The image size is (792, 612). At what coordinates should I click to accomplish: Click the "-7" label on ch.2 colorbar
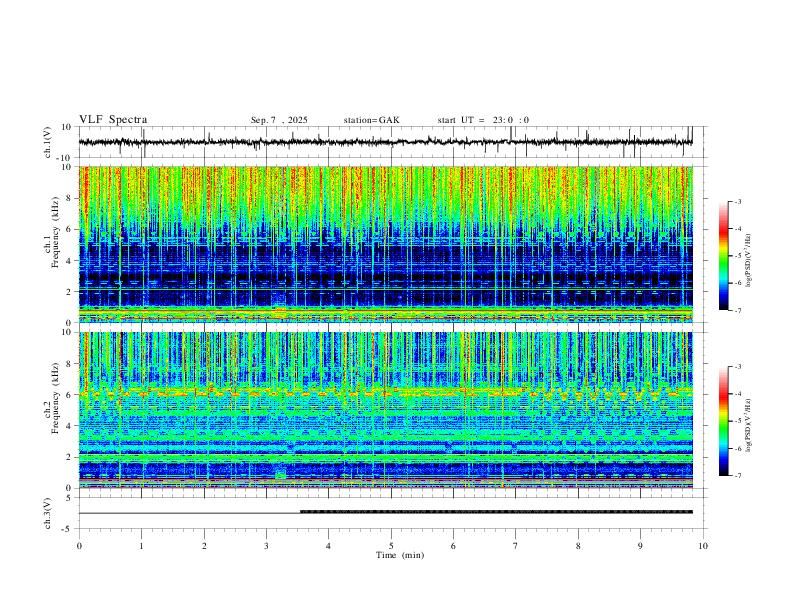(737, 476)
